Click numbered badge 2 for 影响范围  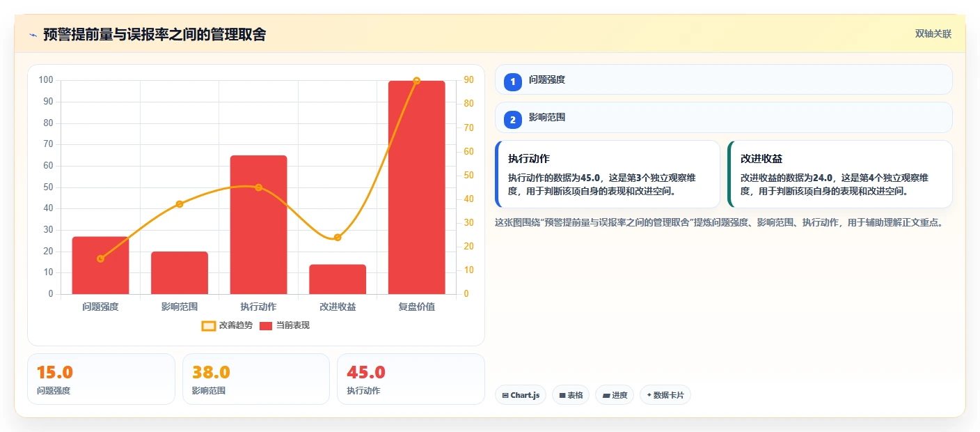pyautogui.click(x=513, y=120)
